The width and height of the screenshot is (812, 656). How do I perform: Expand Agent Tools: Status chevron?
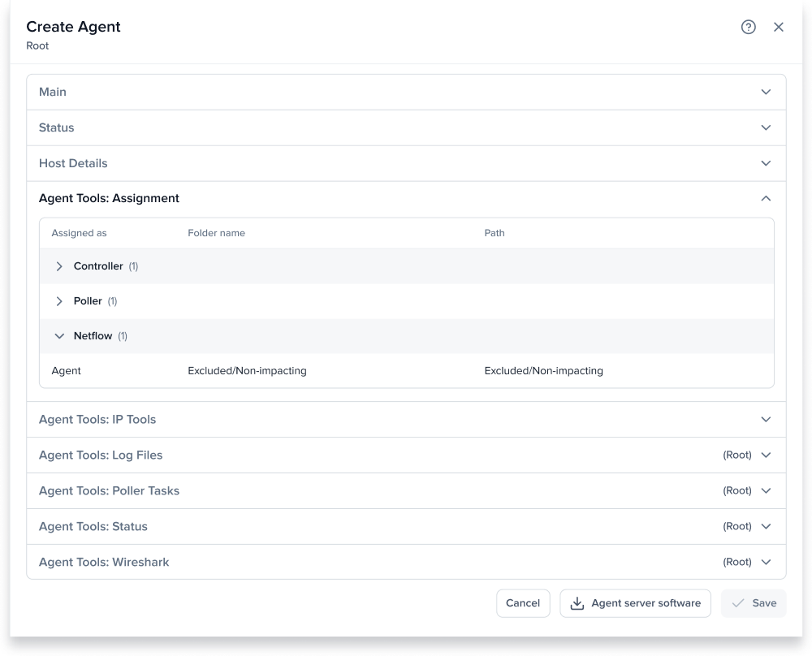766,527
